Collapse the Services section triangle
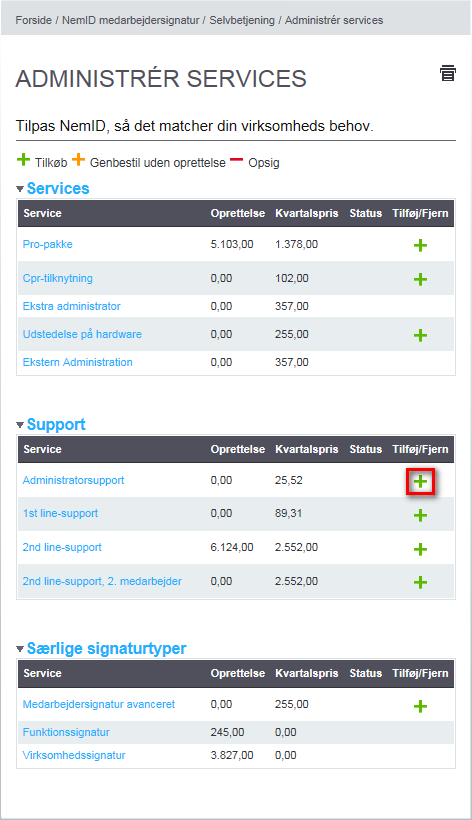This screenshot has width=472, height=820. click(x=20, y=189)
